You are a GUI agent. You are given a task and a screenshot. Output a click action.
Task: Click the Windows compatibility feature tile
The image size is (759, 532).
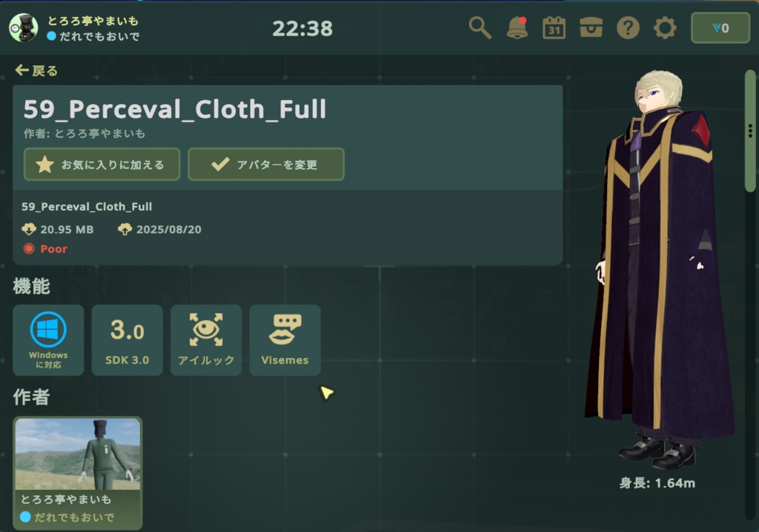pyautogui.click(x=48, y=340)
